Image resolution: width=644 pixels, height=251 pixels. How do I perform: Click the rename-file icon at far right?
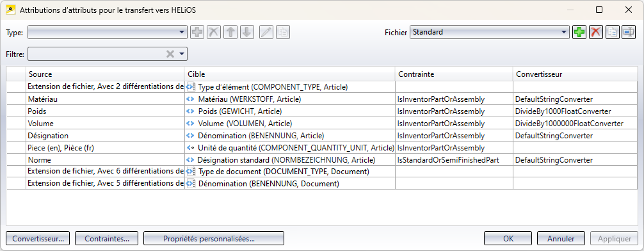(x=629, y=32)
